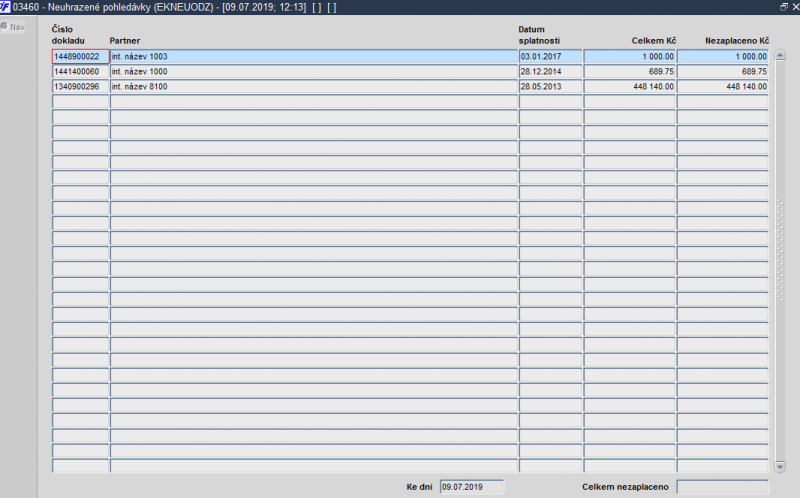Click partner cell int. název 1003
Screen dimensions: 800x498
click(x=314, y=56)
